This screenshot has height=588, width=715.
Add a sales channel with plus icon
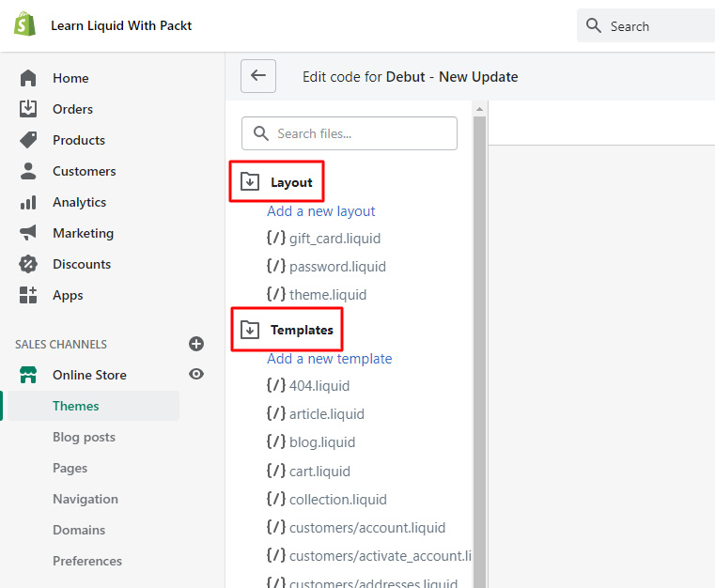[x=196, y=344]
